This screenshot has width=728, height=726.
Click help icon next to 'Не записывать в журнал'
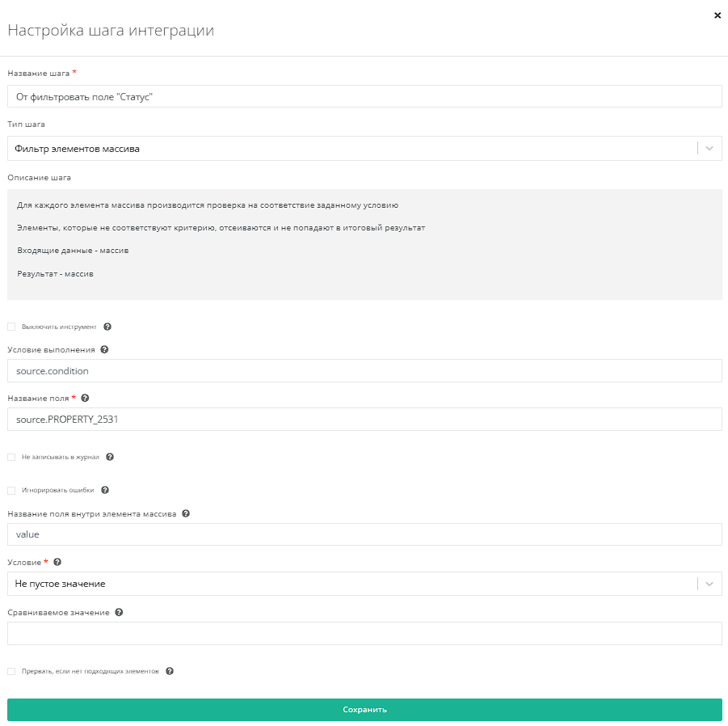[x=110, y=457]
